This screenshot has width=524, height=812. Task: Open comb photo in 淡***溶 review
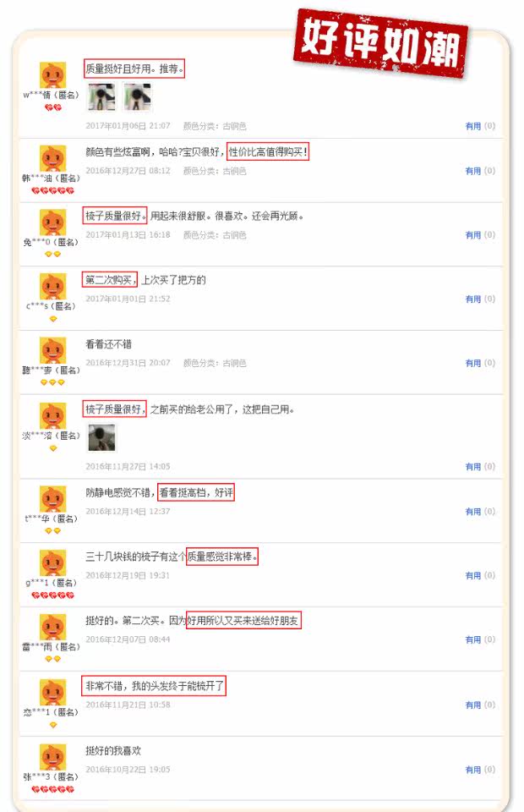[102, 437]
